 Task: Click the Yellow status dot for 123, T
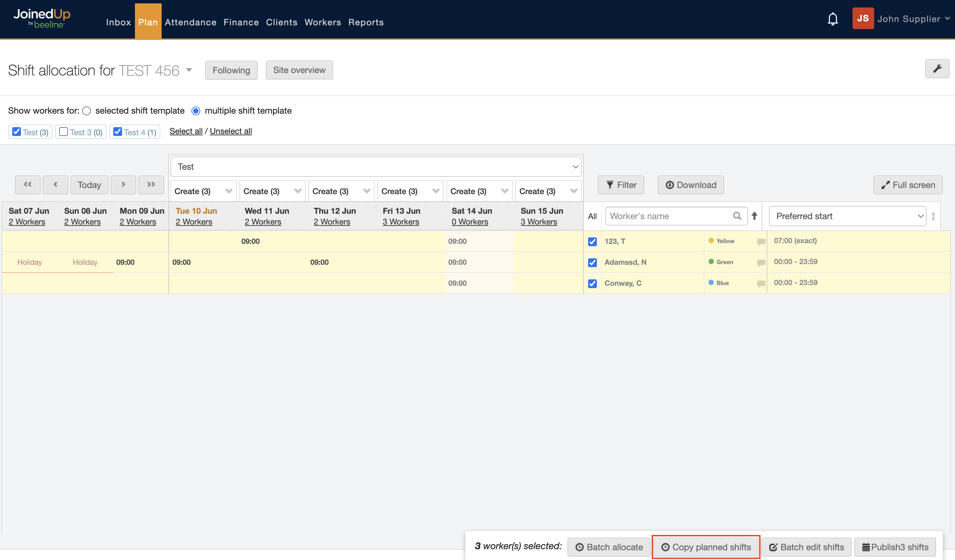pyautogui.click(x=711, y=241)
